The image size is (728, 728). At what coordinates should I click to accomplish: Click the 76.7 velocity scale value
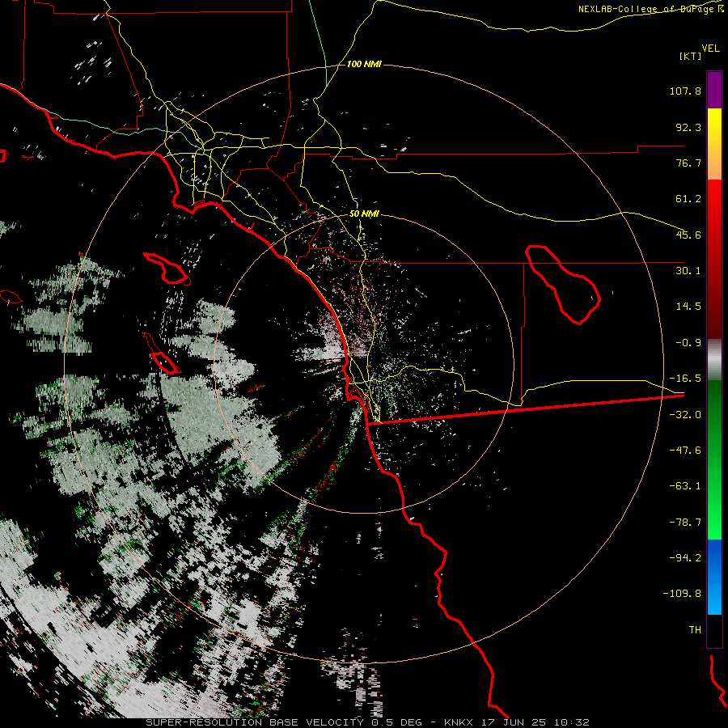point(688,163)
